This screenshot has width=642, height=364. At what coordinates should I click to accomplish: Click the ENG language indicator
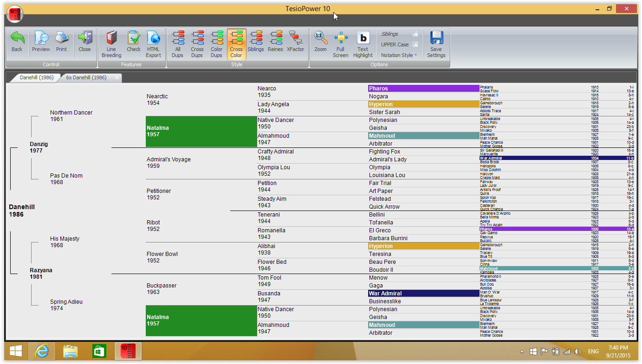(593, 351)
